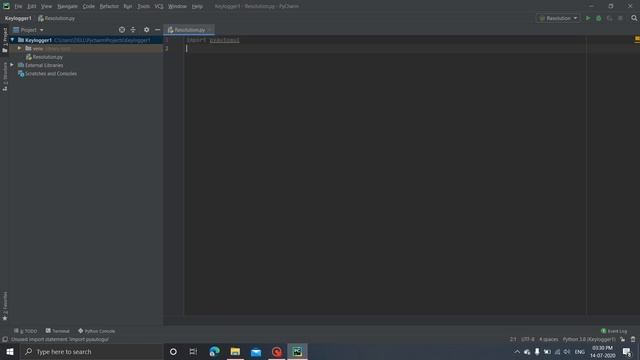Click the volume icon in system tray
This screenshot has width=640, height=360.
pos(567,352)
